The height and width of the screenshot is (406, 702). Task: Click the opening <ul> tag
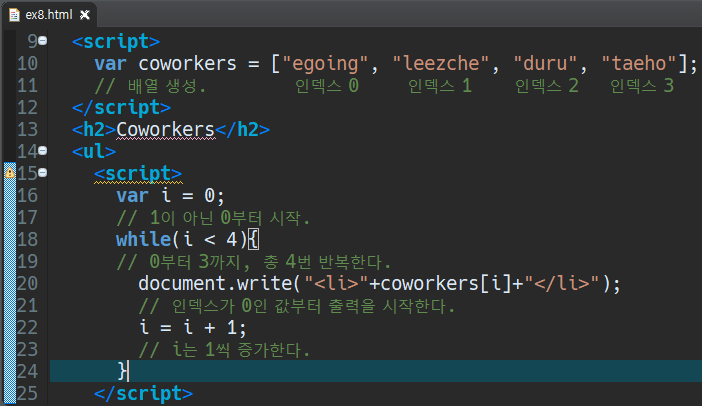(x=94, y=152)
